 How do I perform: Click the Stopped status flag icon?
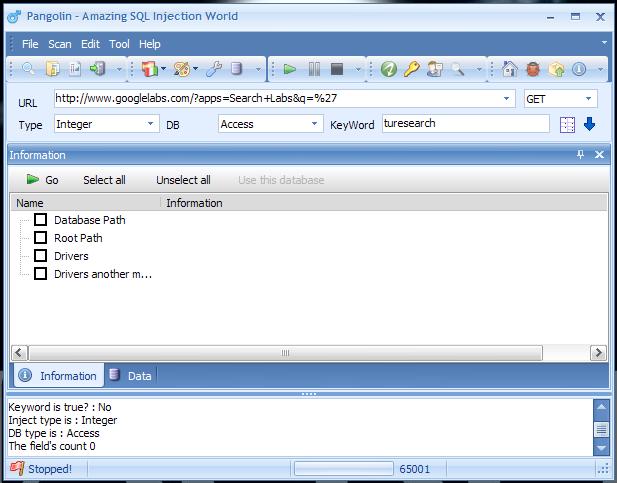17,468
